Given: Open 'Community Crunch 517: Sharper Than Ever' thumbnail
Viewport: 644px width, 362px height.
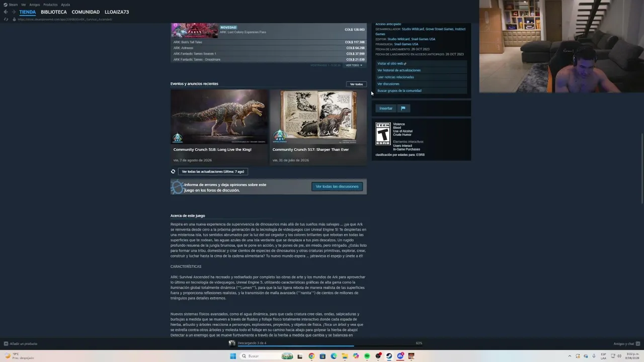Looking at the screenshot, I should (x=318, y=117).
